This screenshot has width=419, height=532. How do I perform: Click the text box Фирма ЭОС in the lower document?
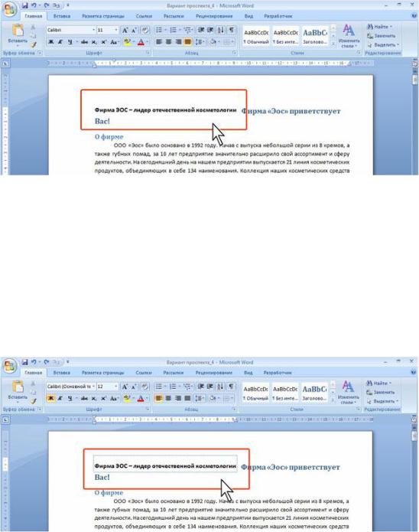[x=165, y=463]
